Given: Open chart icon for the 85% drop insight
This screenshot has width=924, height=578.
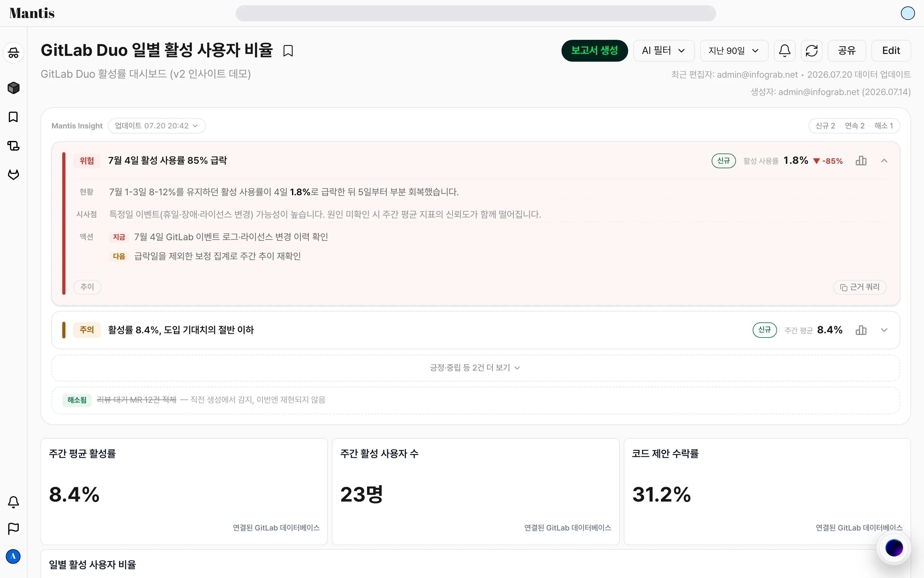Looking at the screenshot, I should (861, 161).
